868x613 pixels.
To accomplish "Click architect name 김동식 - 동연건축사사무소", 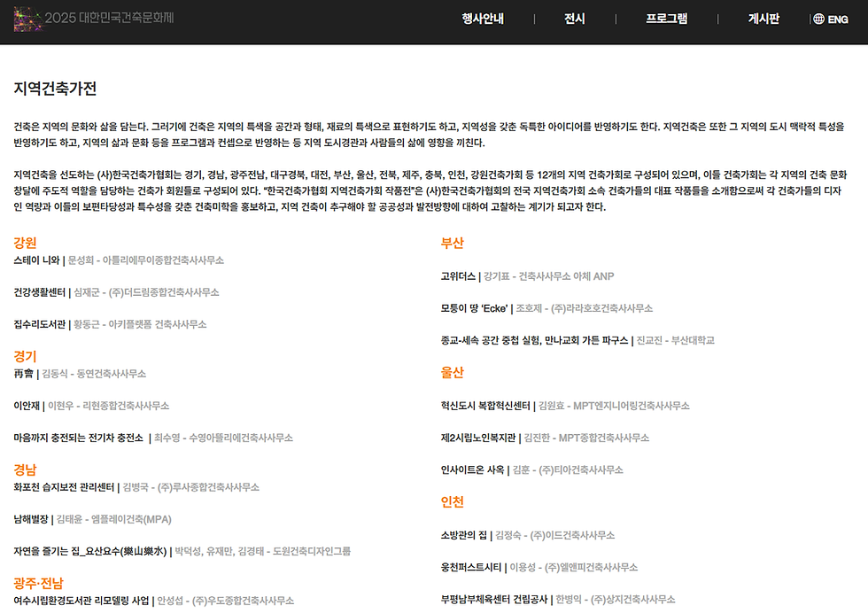I will pyautogui.click(x=94, y=374).
